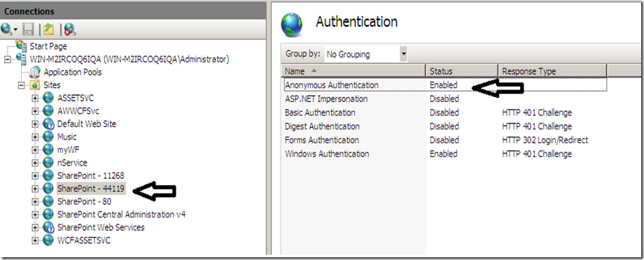Click the SharePoint Central Administration v4 icon
The image size is (644, 260).
(48, 214)
